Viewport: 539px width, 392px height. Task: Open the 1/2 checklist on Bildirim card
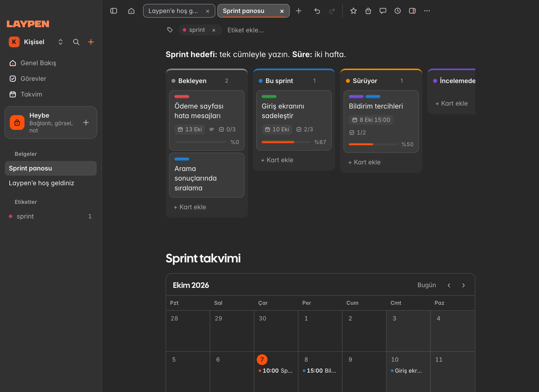pyautogui.click(x=357, y=133)
